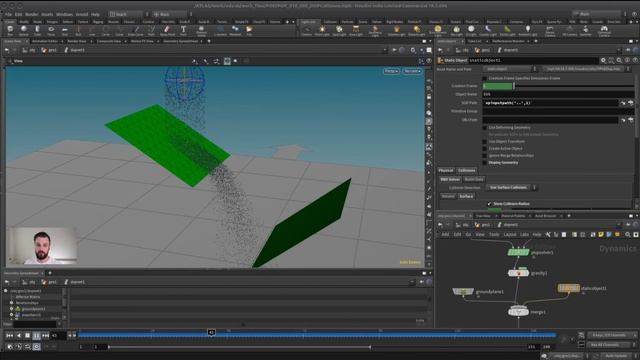
Task: Open the Persp viewport camera dropdown
Action: click(391, 71)
